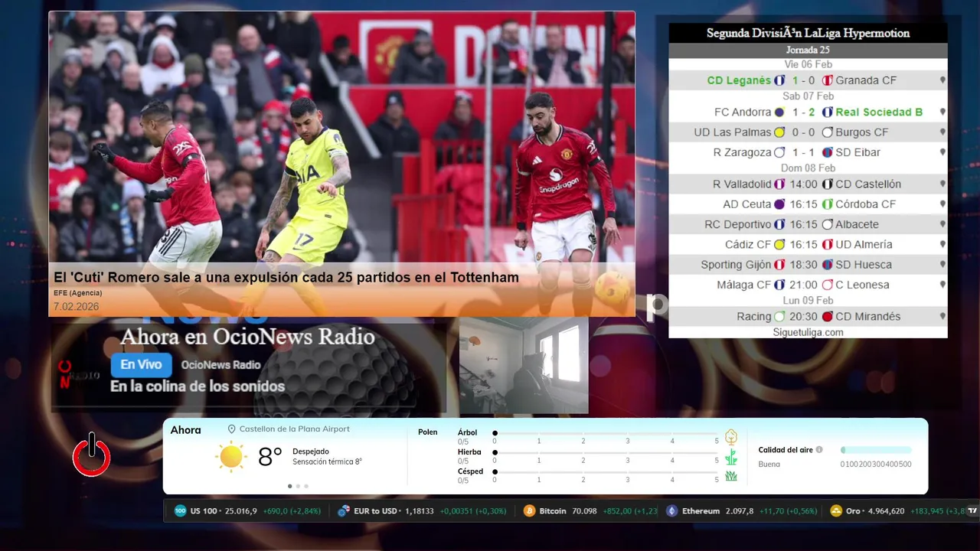Click the TradingView logo at the ticker end
Viewport: 980px width, 551px height.
click(x=972, y=510)
